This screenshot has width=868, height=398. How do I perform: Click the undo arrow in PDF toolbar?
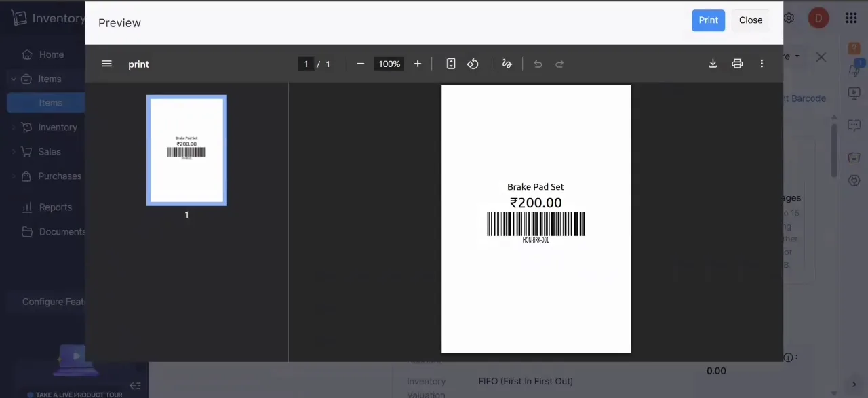click(538, 64)
